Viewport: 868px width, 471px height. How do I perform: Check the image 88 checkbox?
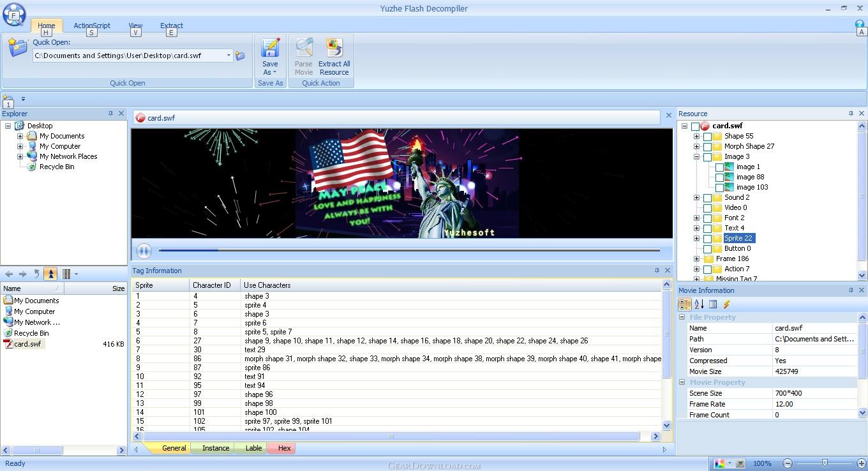719,177
